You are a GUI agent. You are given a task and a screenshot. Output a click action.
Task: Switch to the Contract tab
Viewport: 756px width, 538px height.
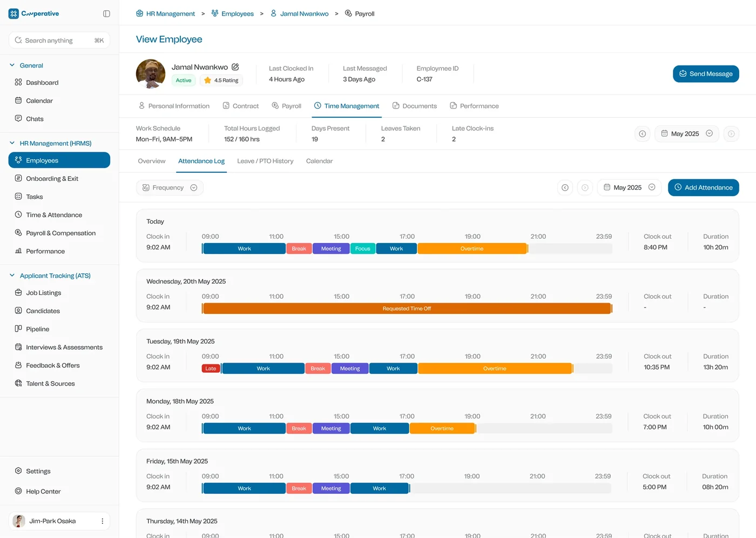tap(241, 106)
